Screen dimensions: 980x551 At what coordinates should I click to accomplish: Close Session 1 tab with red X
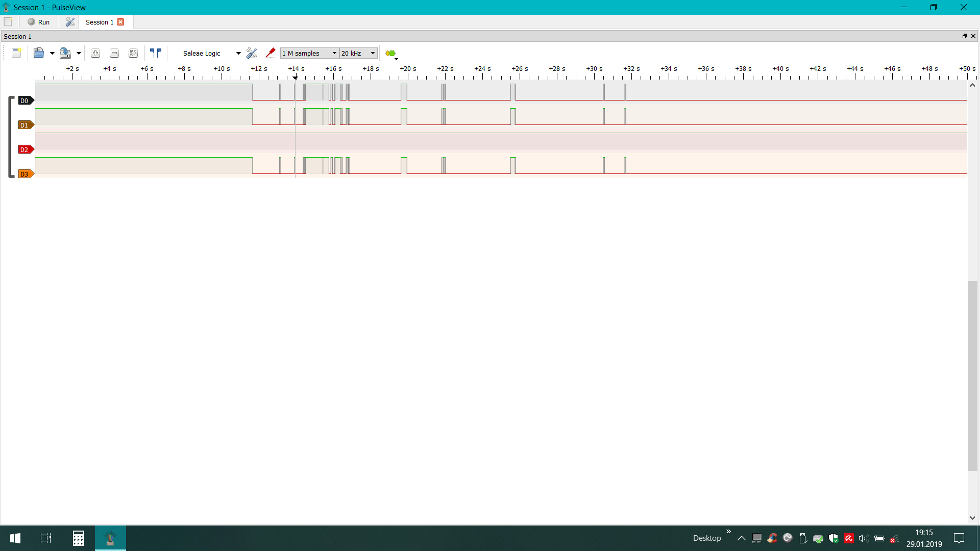120,22
